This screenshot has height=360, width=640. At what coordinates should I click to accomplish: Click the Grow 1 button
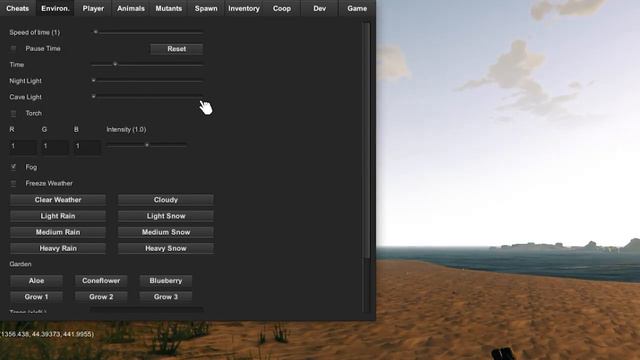tap(36, 297)
